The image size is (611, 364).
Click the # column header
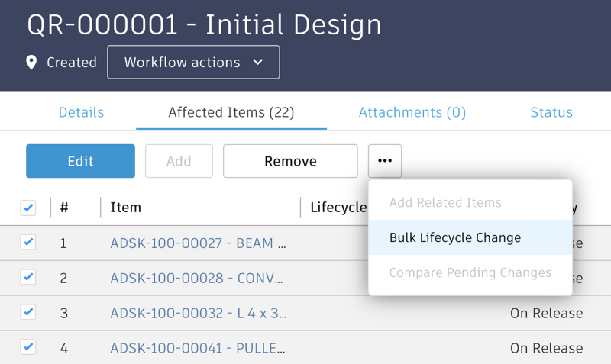[64, 207]
